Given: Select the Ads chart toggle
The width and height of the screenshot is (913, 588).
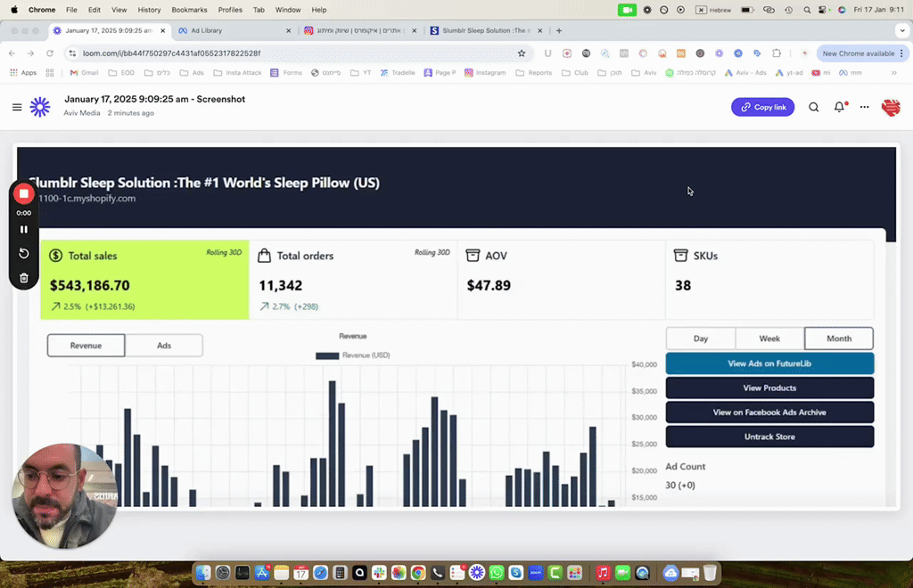Looking at the screenshot, I should coord(164,346).
